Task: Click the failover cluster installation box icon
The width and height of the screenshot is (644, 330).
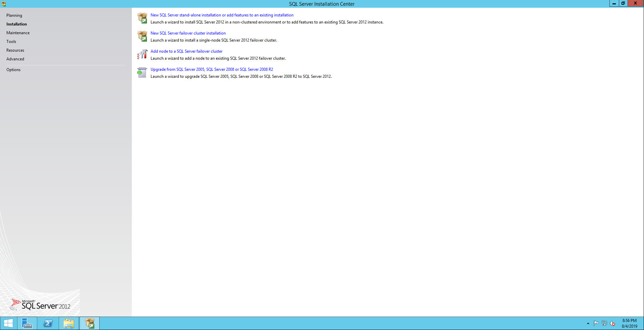Action: click(x=142, y=36)
